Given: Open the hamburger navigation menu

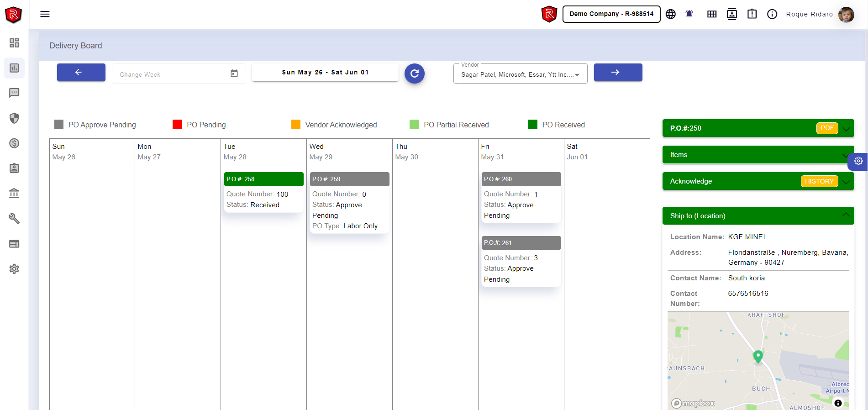Looking at the screenshot, I should 45,14.
